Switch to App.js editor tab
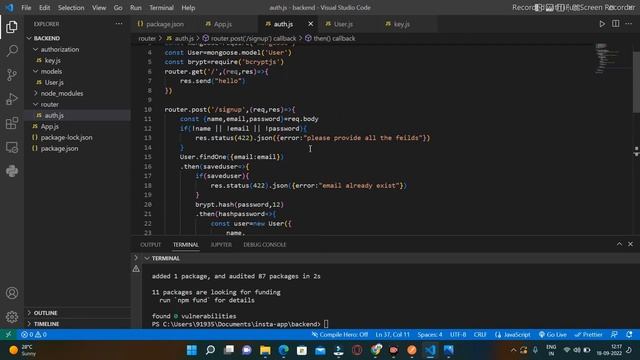The image size is (640, 360). point(222,24)
